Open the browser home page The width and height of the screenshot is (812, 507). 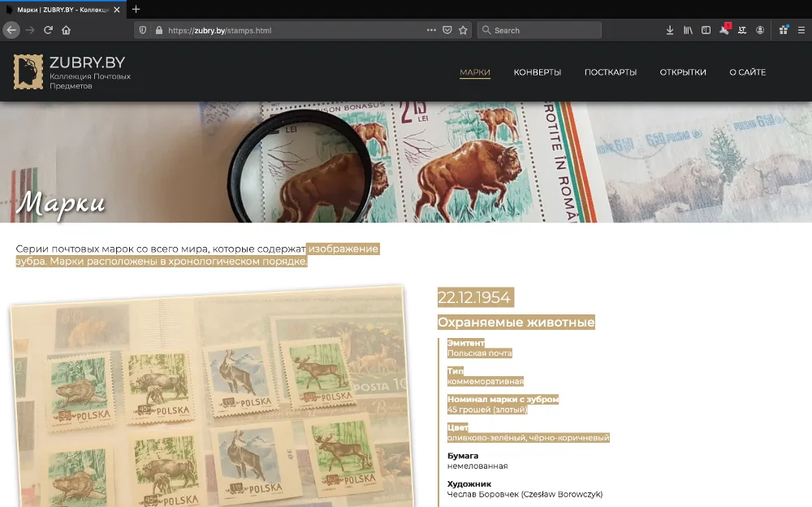coord(66,30)
